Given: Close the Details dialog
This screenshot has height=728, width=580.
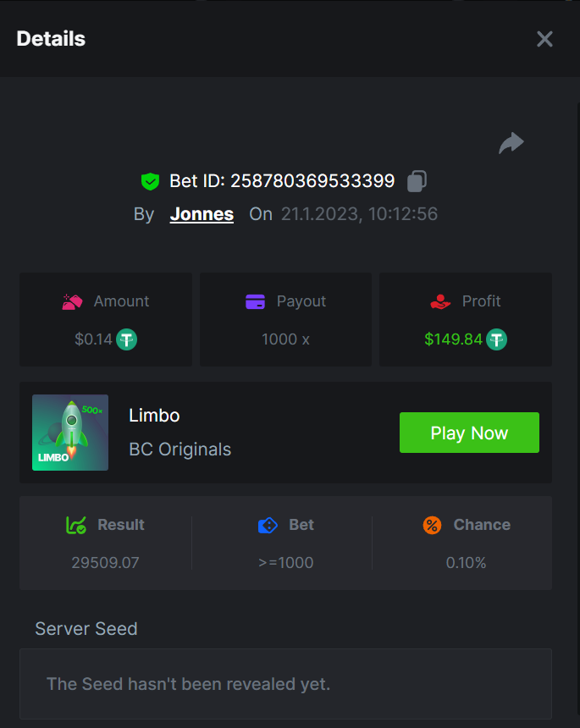Looking at the screenshot, I should (544, 39).
